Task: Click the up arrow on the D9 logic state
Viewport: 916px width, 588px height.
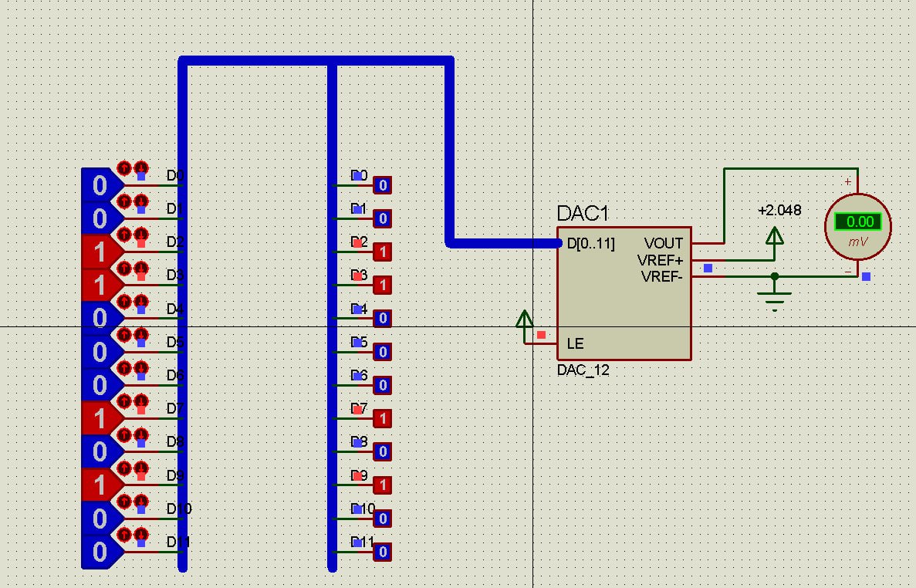Action: 123,468
